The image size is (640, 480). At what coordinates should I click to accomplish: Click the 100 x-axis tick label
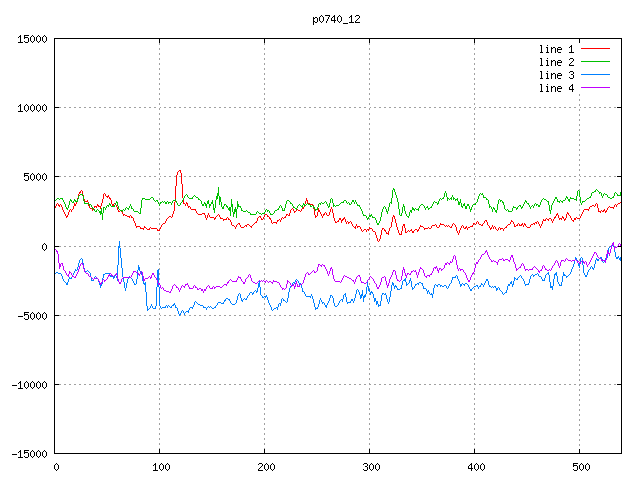[x=160, y=466]
